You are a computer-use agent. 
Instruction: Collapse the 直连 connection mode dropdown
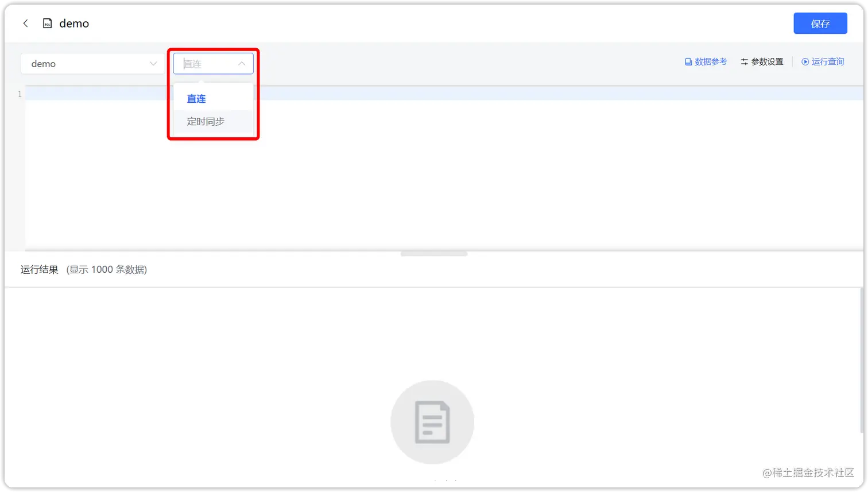click(x=213, y=64)
